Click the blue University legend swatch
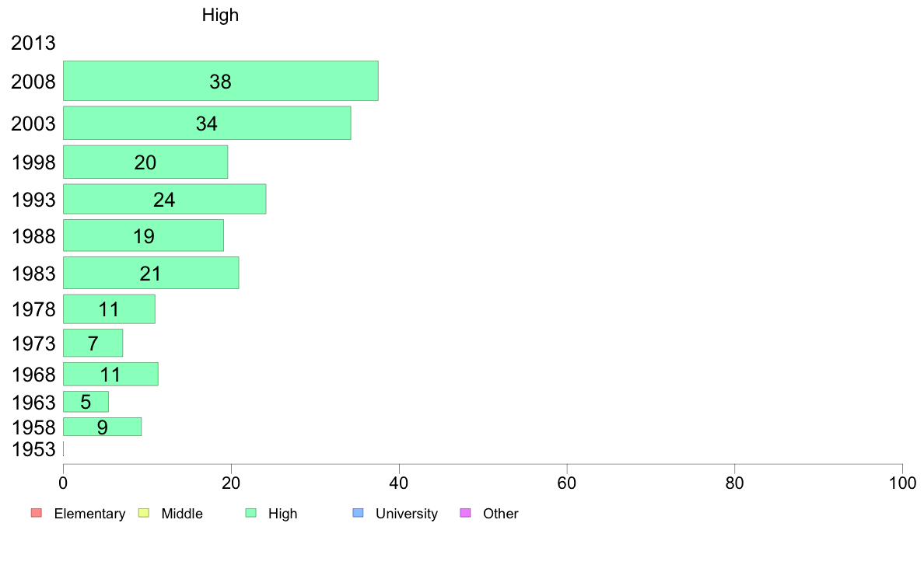 358,513
